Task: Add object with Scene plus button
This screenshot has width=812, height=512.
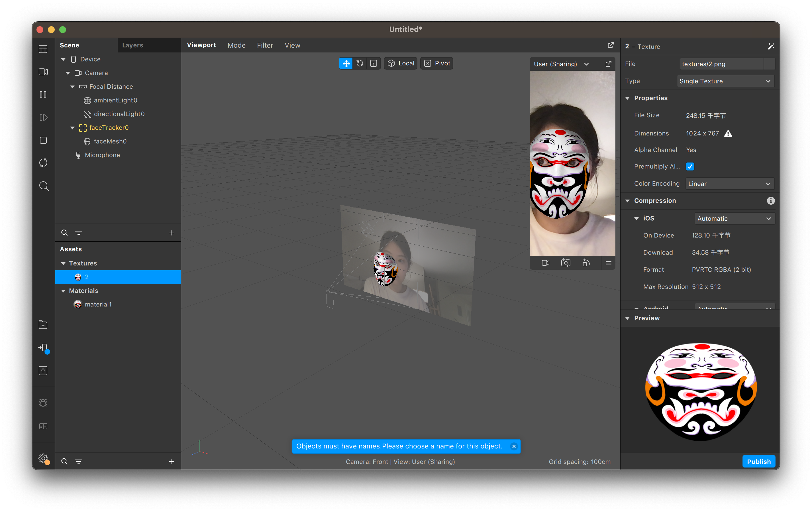Action: pos(172,233)
